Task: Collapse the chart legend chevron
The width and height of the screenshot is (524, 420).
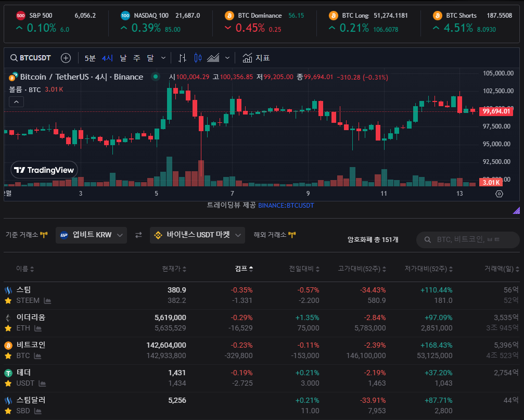Action: click(x=16, y=101)
